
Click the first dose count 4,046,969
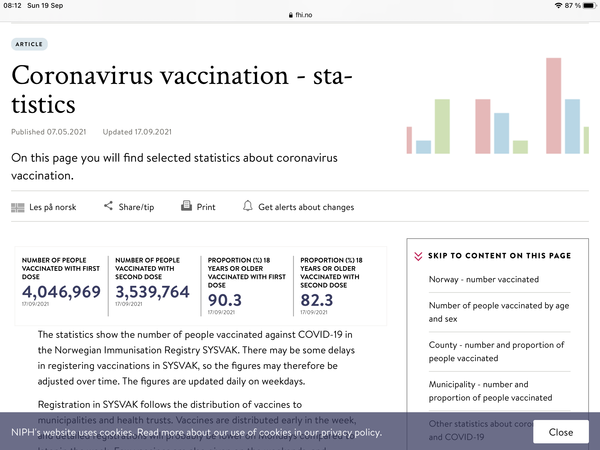point(61,292)
